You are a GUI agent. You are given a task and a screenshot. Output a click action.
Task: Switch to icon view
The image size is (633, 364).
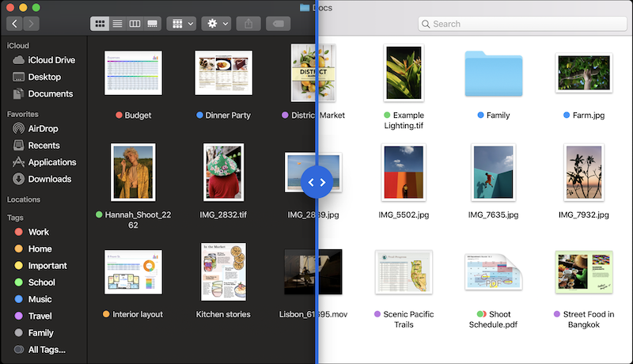(x=100, y=24)
